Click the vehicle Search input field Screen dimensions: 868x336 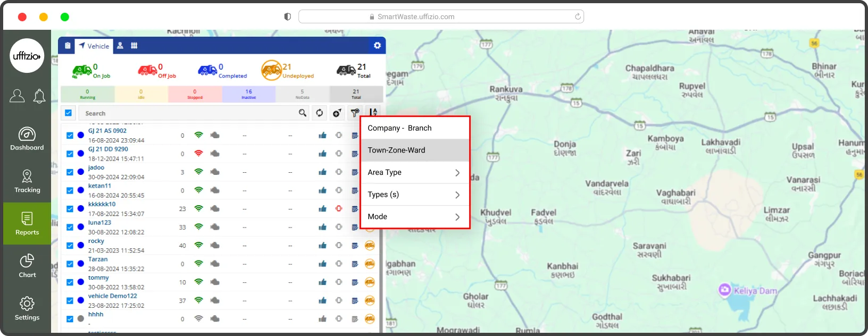point(189,113)
